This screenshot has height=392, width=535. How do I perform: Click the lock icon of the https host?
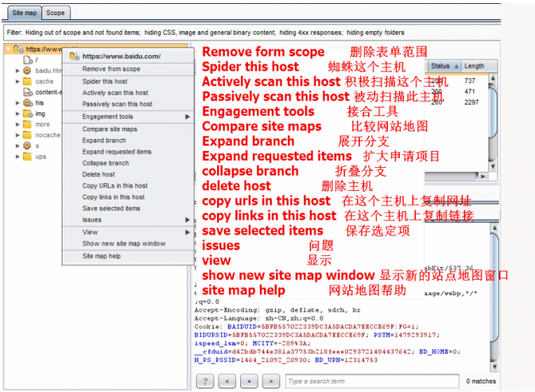pyautogui.click(x=17, y=49)
